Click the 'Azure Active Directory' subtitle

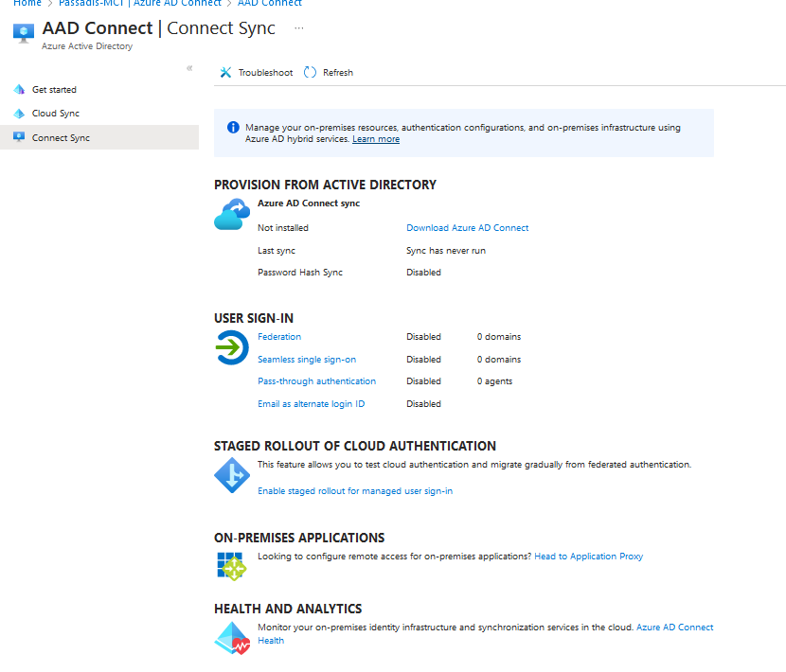[87, 46]
